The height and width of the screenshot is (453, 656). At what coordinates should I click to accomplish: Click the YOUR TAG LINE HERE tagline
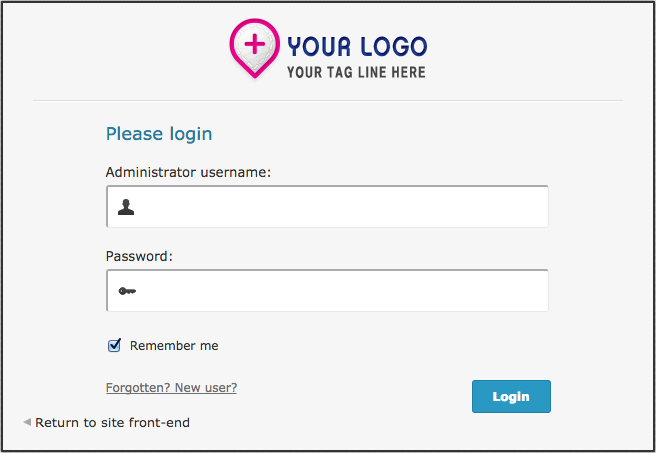[x=356, y=72]
